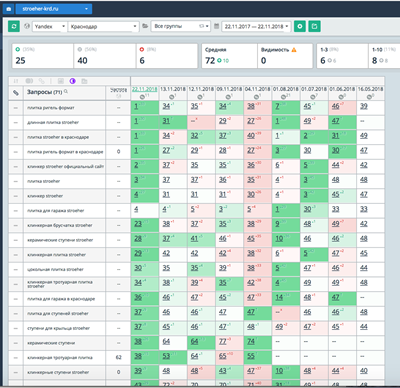Click the chart icon in table toolbar

coord(61,81)
